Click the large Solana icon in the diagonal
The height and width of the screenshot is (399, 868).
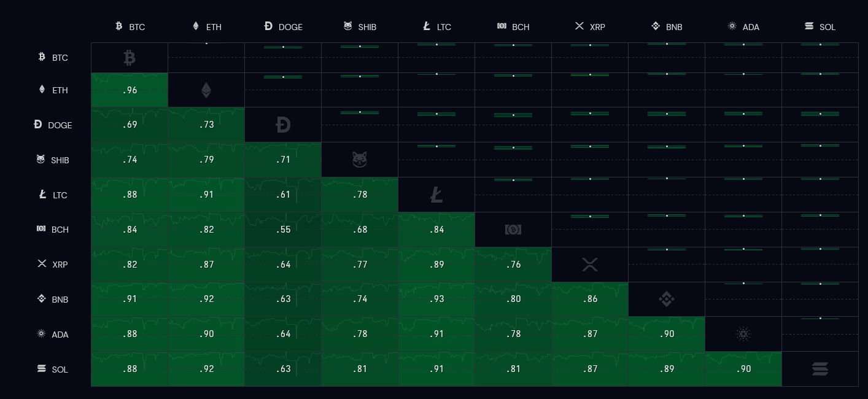pyautogui.click(x=820, y=369)
